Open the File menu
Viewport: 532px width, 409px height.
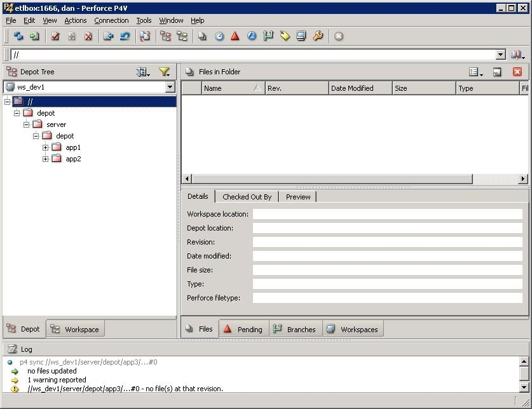point(11,21)
